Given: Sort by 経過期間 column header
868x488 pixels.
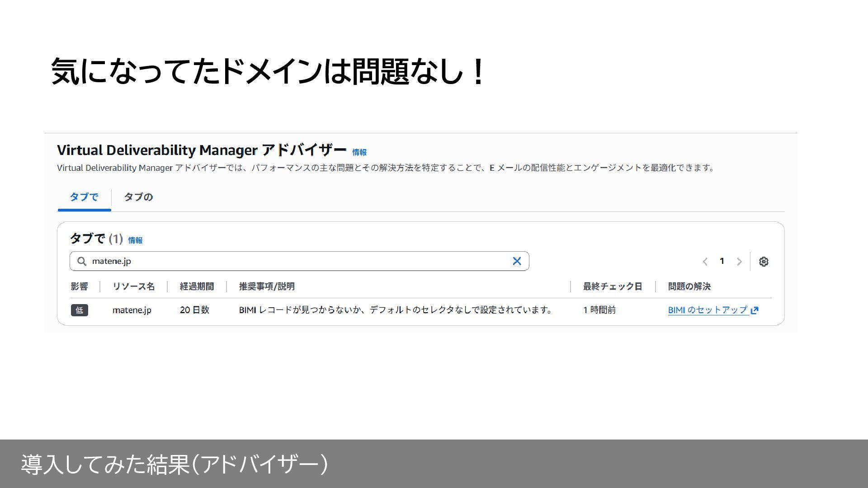Looking at the screenshot, I should (x=197, y=286).
